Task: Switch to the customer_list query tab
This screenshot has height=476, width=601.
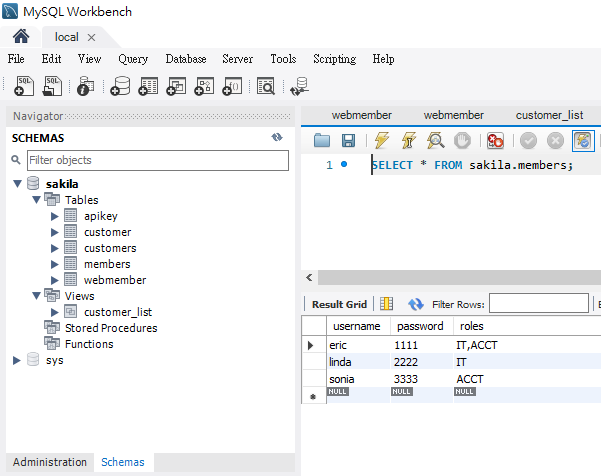Action: [549, 115]
